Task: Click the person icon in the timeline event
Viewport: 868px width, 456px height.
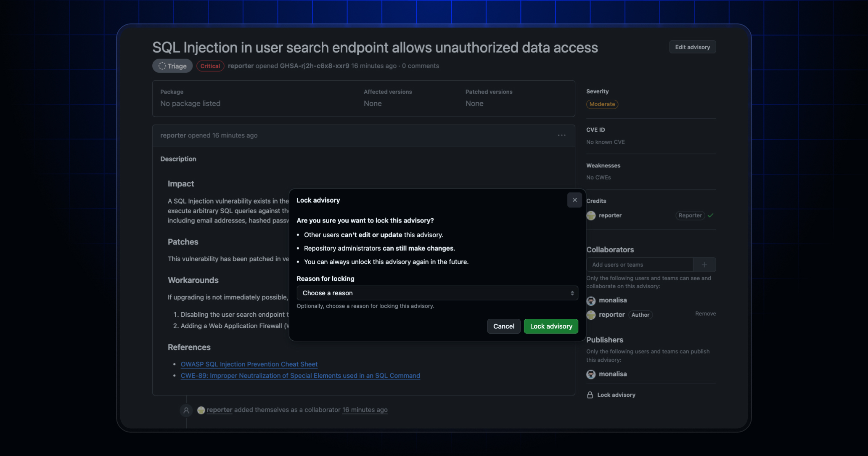Action: click(186, 410)
